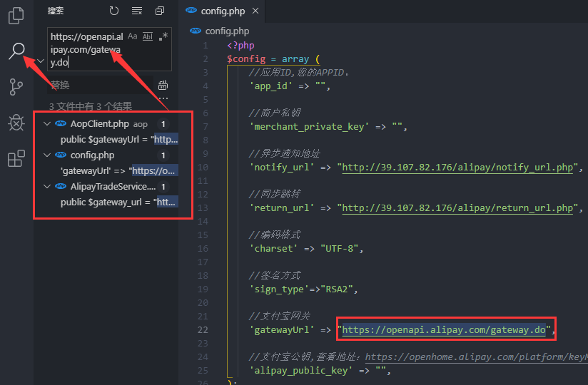Screen dimensions: 588x385
Task: Open the Search view in activity bar
Action: click(x=16, y=51)
